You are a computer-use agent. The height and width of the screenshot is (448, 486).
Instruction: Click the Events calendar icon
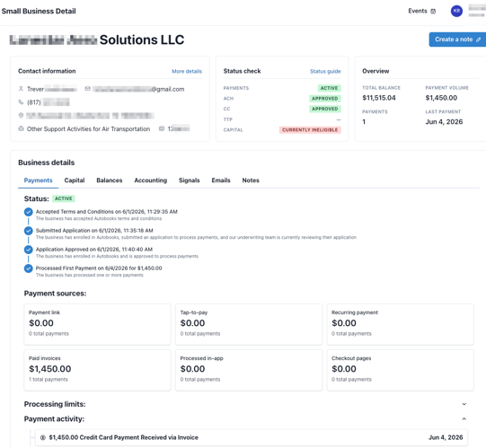[433, 11]
